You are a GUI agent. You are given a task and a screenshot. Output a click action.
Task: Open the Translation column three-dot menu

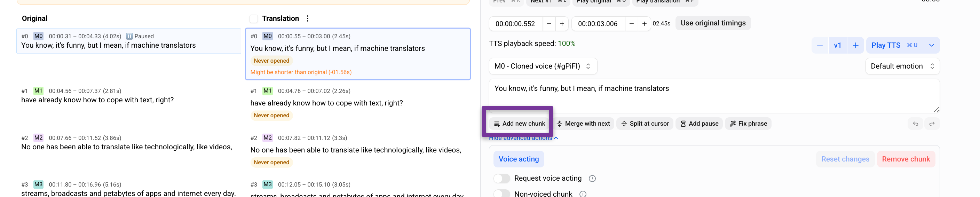tap(307, 18)
